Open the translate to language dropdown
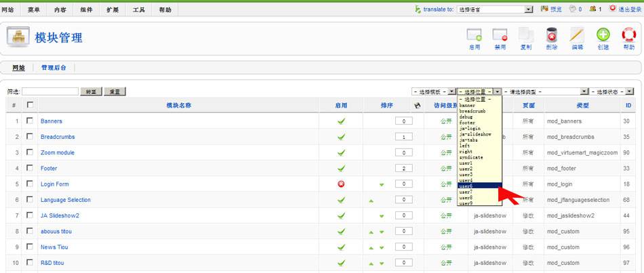The image size is (644, 273). (495, 9)
